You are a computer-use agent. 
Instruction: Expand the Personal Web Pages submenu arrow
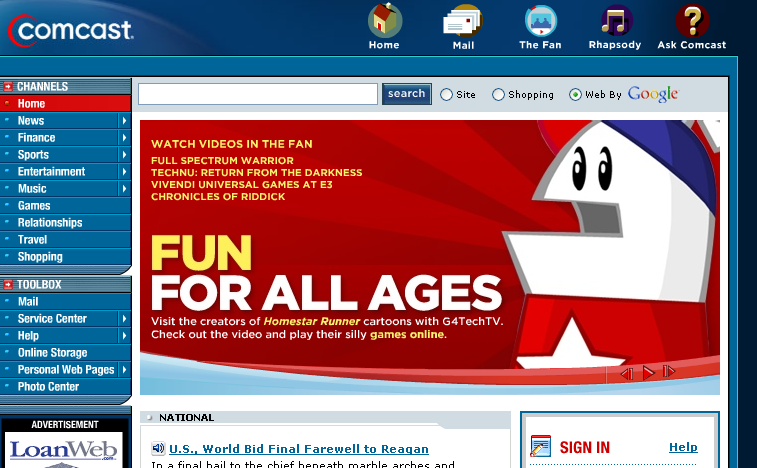[124, 369]
